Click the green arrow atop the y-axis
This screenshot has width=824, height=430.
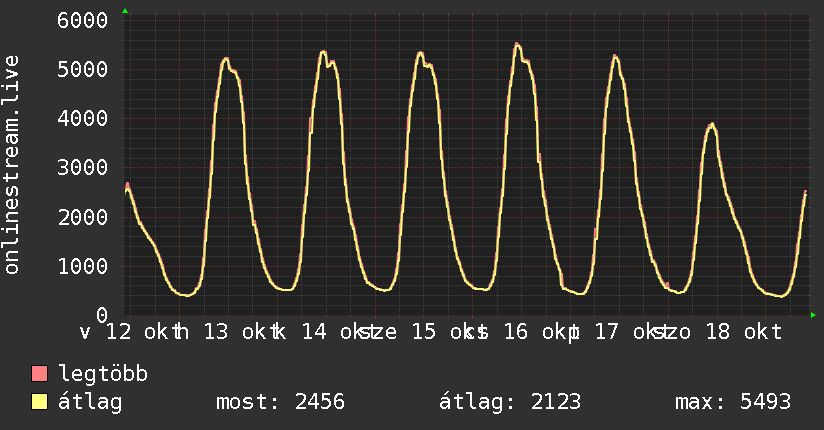pos(125,11)
